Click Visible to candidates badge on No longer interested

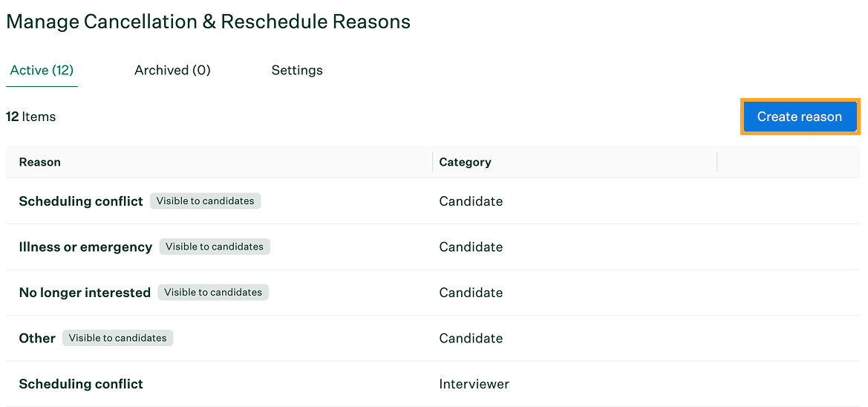tap(213, 292)
